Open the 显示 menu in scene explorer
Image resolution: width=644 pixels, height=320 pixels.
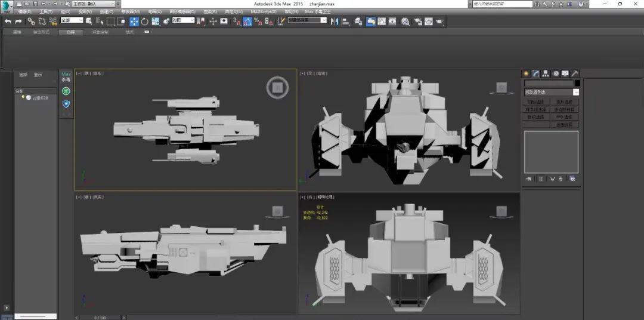[38, 75]
